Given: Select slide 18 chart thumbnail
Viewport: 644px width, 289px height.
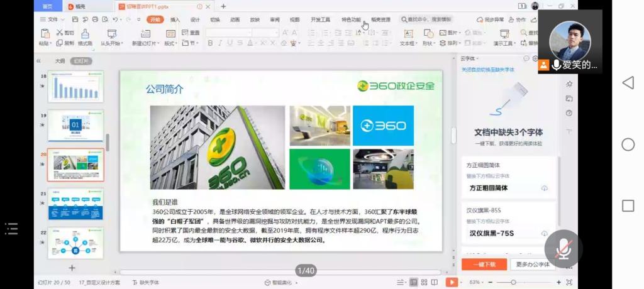Looking at the screenshot, I should pos(75,87).
